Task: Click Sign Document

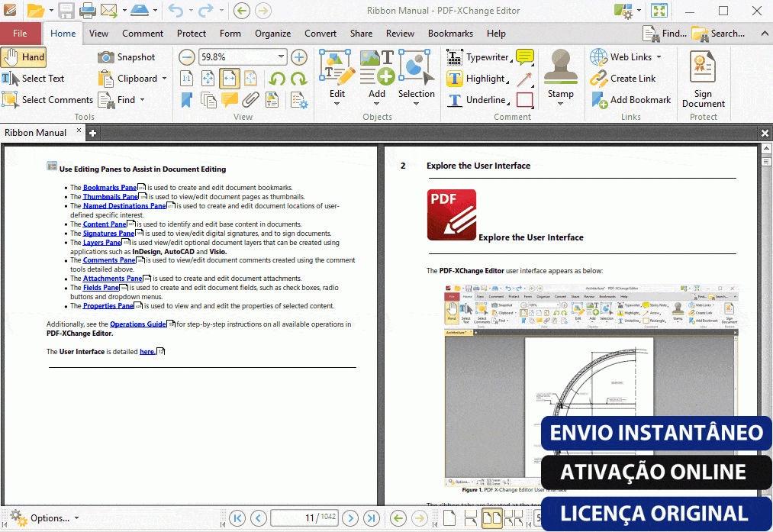Action: point(703,79)
